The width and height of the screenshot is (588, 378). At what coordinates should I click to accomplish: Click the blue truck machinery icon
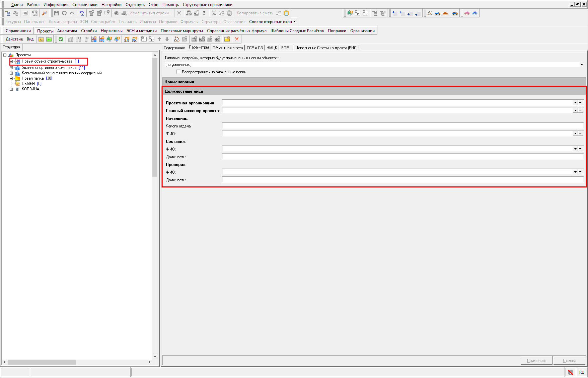[438, 13]
